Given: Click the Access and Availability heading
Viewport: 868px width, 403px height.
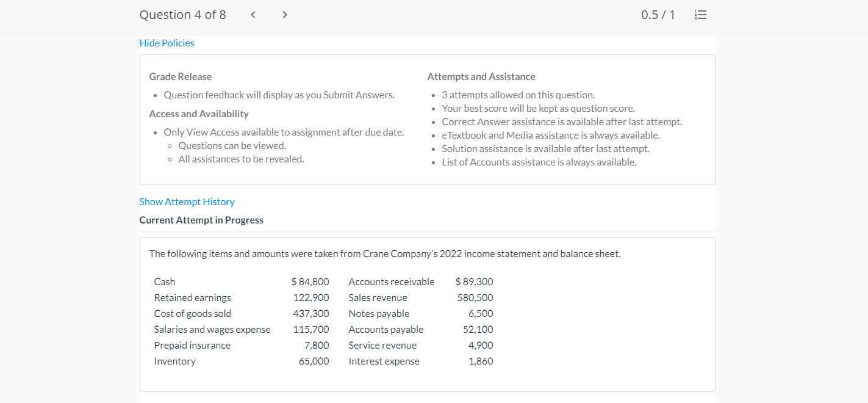Looking at the screenshot, I should point(199,114).
